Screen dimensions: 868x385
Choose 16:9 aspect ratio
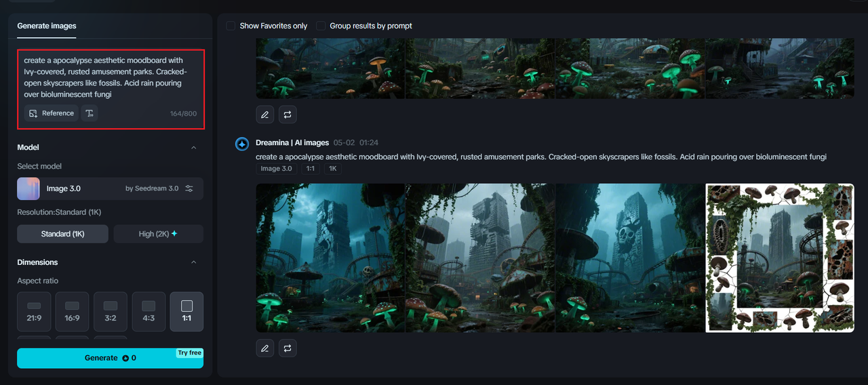tap(72, 312)
